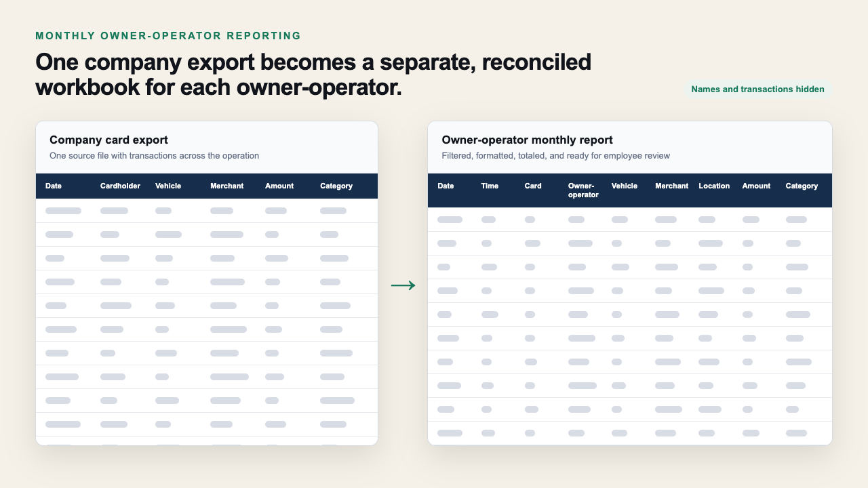Screen dimensions: 868x488
Task: Click Category header in Company card export
Action: point(336,186)
